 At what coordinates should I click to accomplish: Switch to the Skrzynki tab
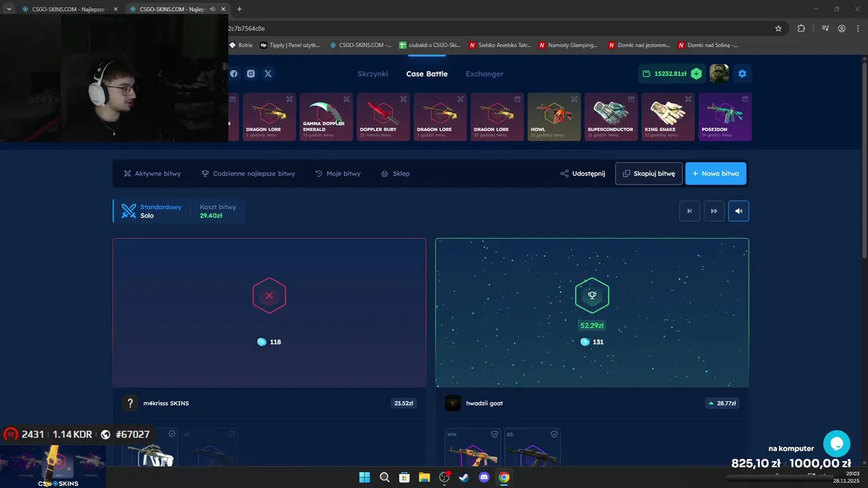tap(373, 74)
